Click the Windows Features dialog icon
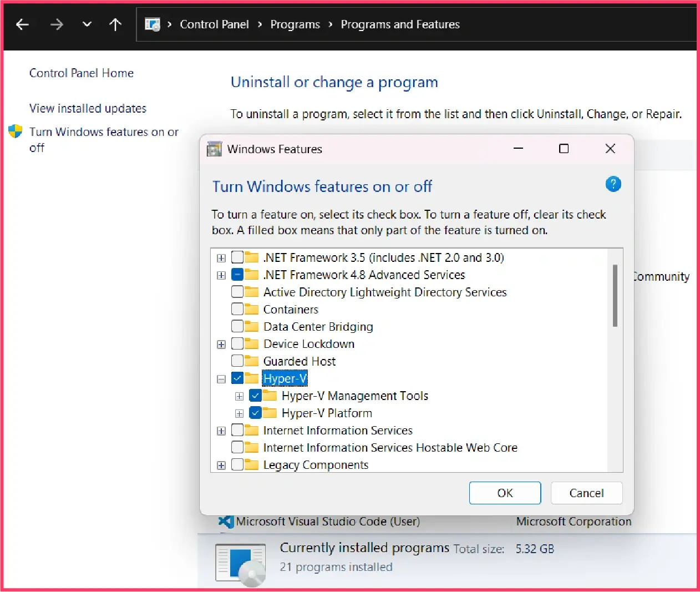 coord(214,149)
